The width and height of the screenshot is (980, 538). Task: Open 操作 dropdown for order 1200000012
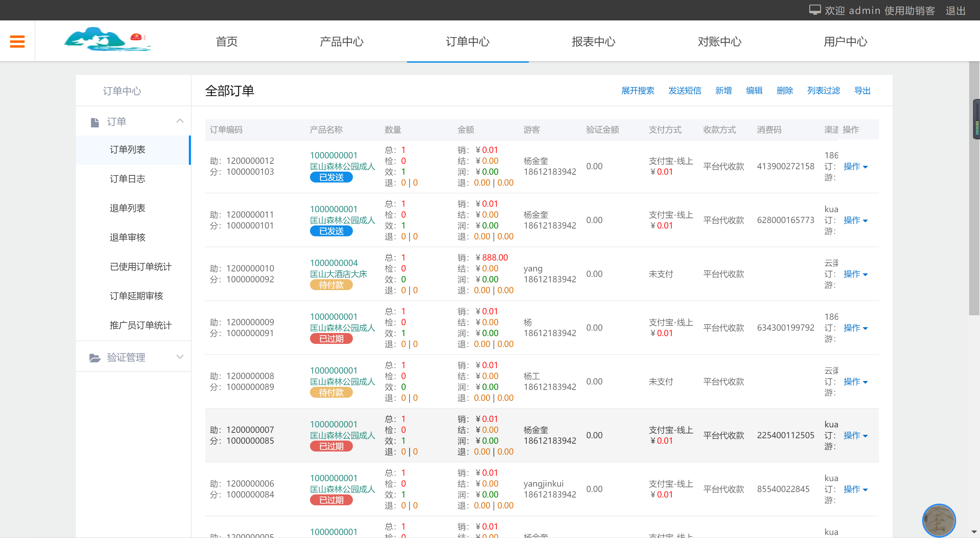(855, 167)
